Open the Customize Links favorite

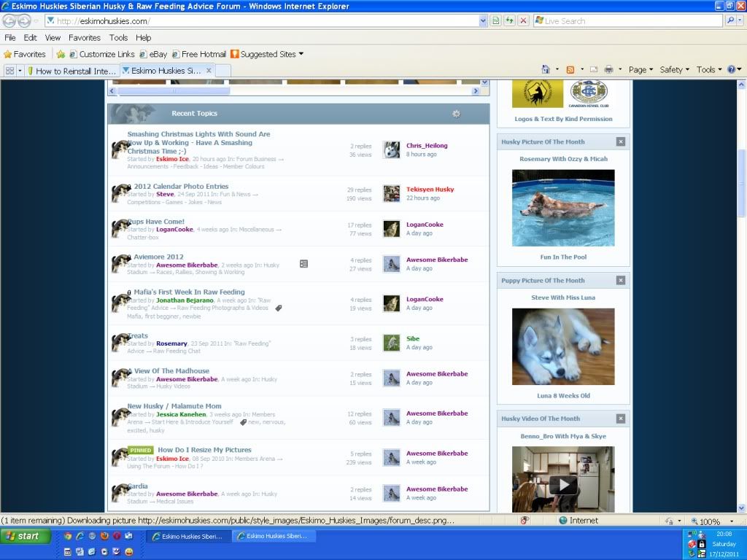(x=102, y=54)
